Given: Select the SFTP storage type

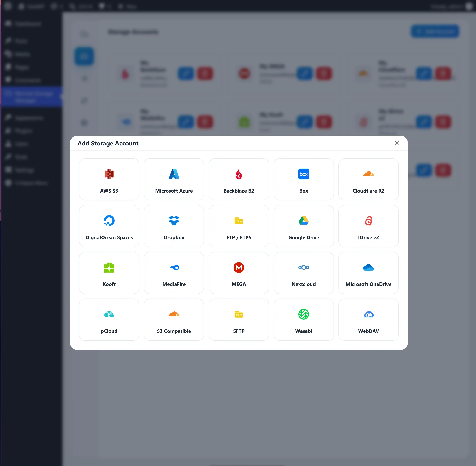Looking at the screenshot, I should click(239, 320).
